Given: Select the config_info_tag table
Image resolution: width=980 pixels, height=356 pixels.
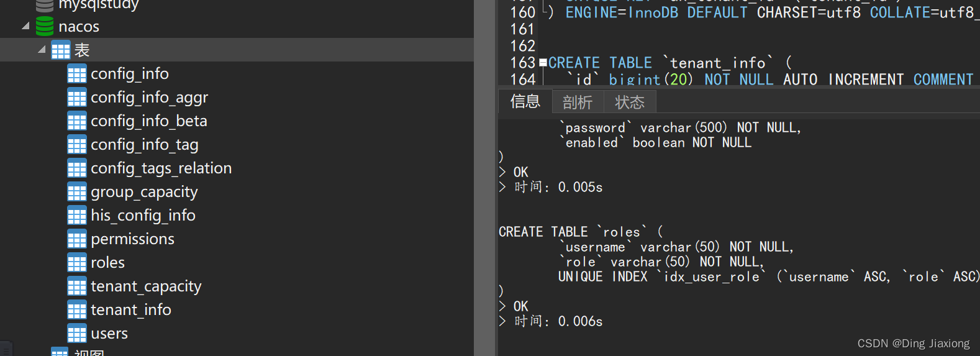Looking at the screenshot, I should click(x=145, y=145).
